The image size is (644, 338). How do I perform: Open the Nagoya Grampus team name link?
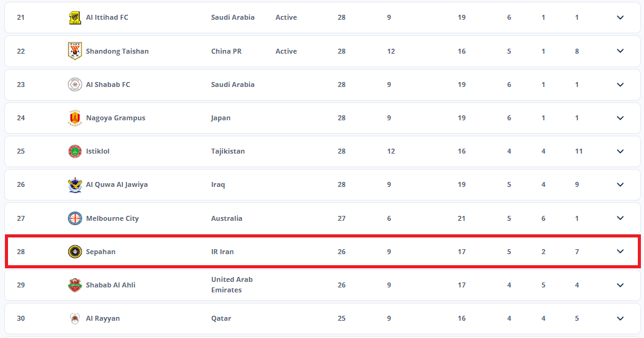coord(115,118)
